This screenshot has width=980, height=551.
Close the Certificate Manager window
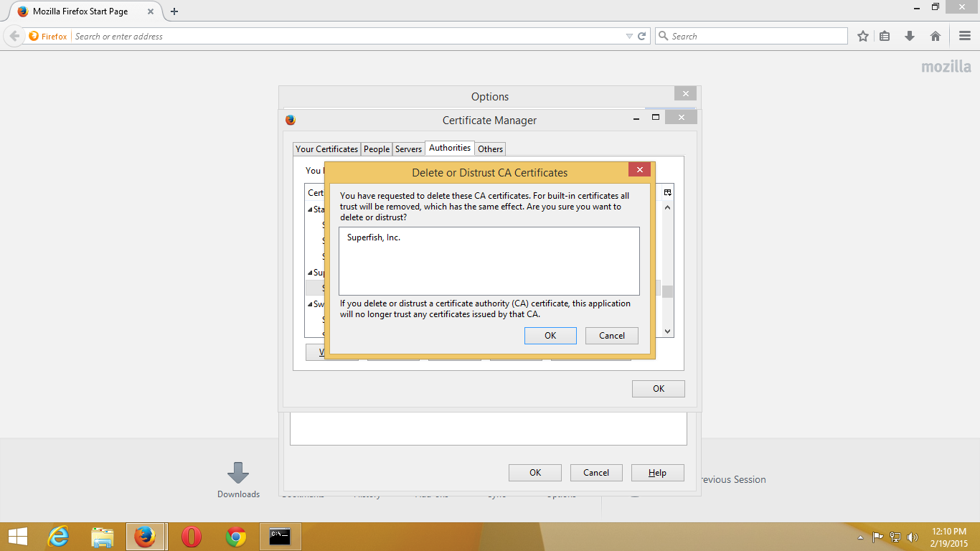pos(681,117)
